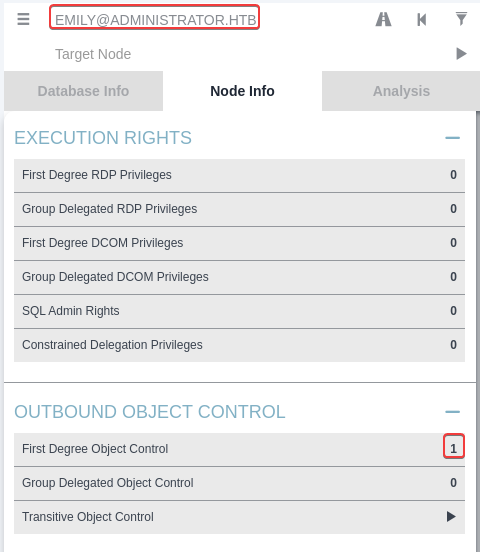Switch to the Analysis tab
The image size is (480, 552).
(401, 91)
